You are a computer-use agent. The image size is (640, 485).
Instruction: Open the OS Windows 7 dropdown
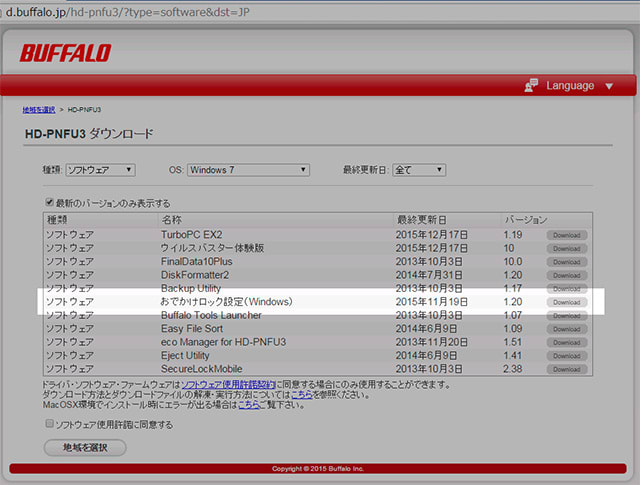pyautogui.click(x=248, y=170)
